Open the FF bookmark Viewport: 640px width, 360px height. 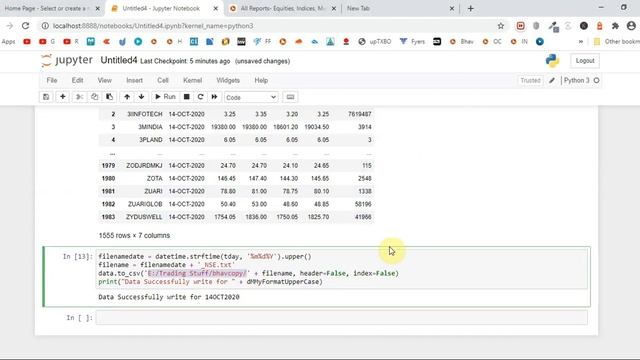tap(262, 42)
